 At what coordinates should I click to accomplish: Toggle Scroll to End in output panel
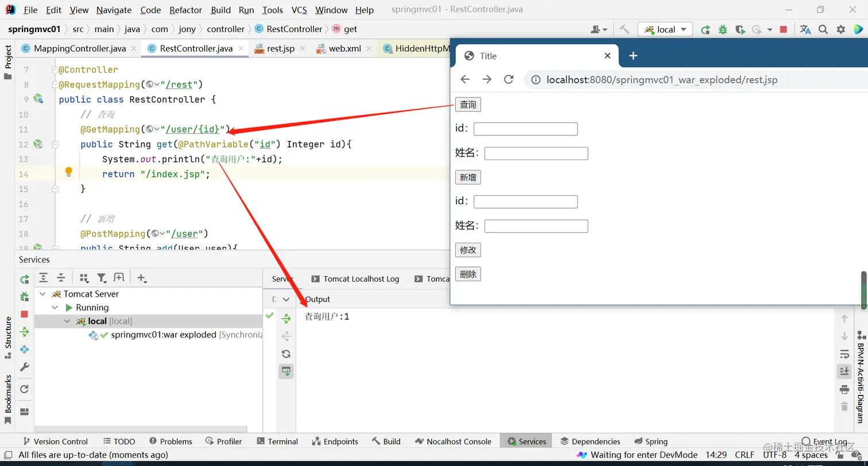[x=844, y=371]
